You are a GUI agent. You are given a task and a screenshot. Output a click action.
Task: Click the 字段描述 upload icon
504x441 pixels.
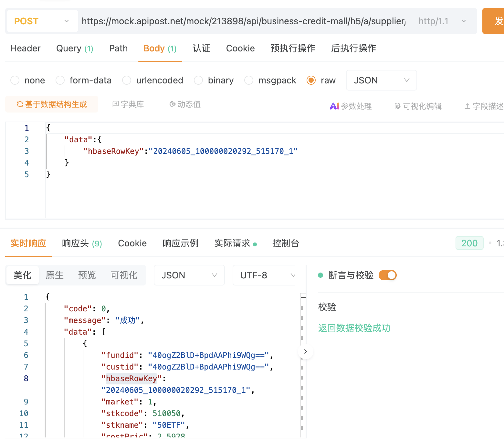pyautogui.click(x=467, y=106)
